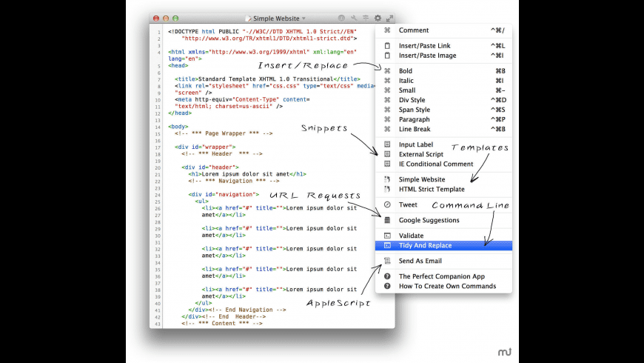Open How To Create Own Commands help
This screenshot has width=644, height=363.
443,286
